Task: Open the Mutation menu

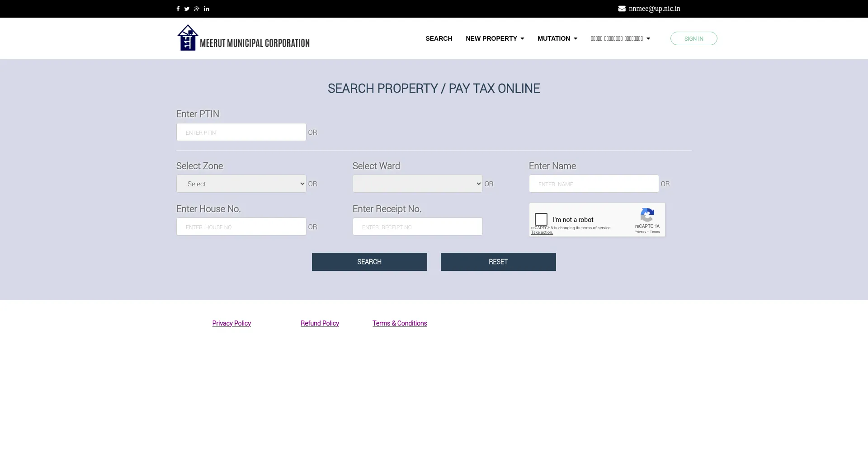Action: coord(557,38)
